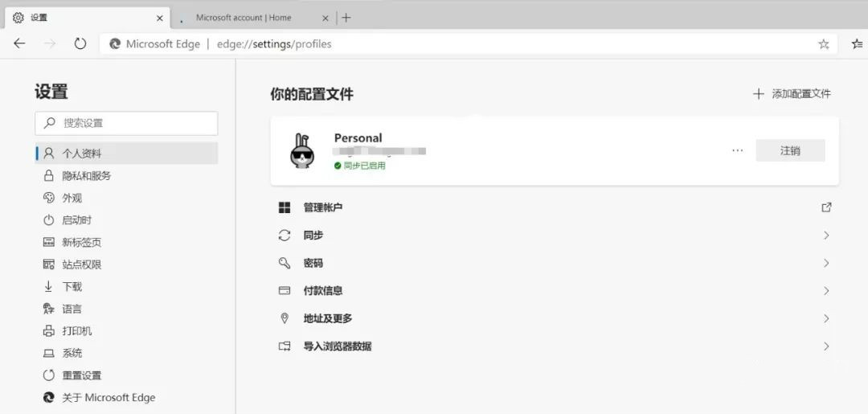Open the 同步 settings row
Image resolution: width=868 pixels, height=414 pixels.
tap(555, 236)
